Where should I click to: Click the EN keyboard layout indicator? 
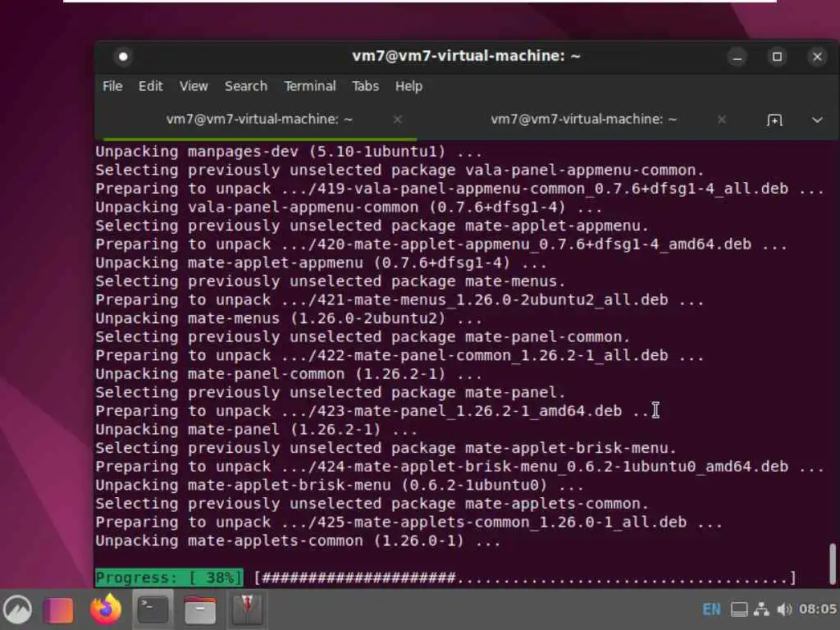point(711,609)
